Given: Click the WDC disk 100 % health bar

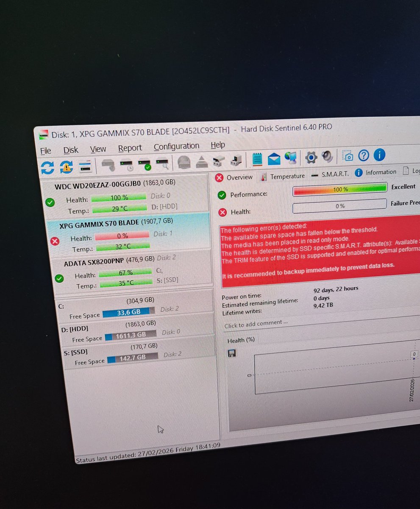Looking at the screenshot, I should pos(119,198).
